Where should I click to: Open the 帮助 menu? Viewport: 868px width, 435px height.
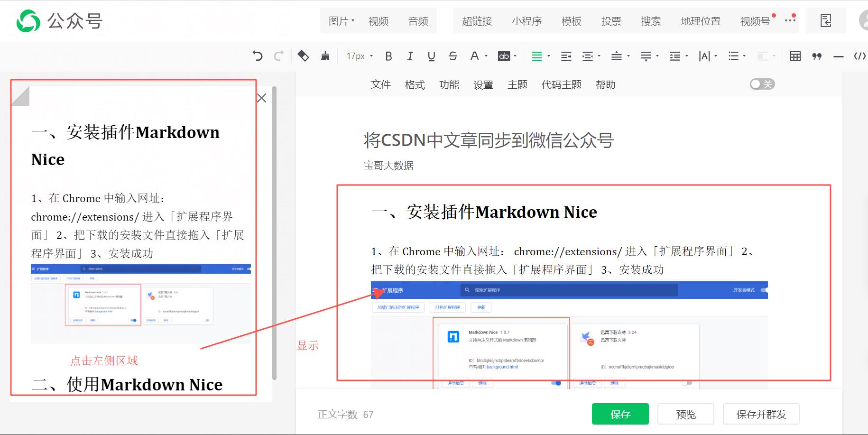(605, 84)
